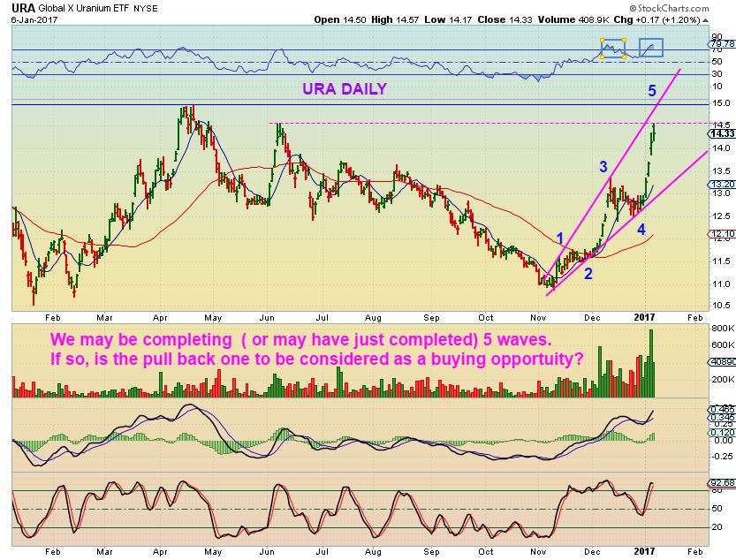The width and height of the screenshot is (736, 560).
Task: Click the "0.00" MACD axis label
Action: click(724, 440)
